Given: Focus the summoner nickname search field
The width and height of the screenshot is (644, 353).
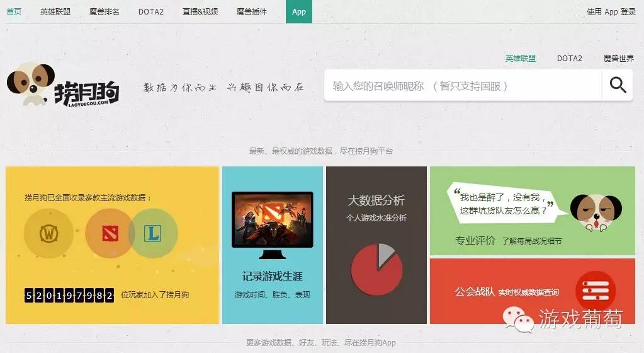Looking at the screenshot, I should pyautogui.click(x=463, y=86).
